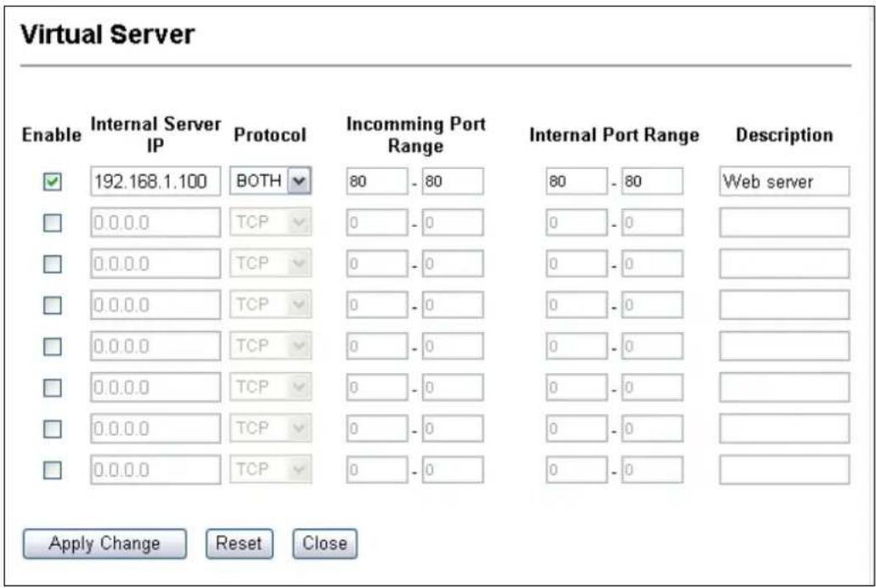Open the BOTH protocol dropdown
The image size is (876, 588).
pos(270,181)
